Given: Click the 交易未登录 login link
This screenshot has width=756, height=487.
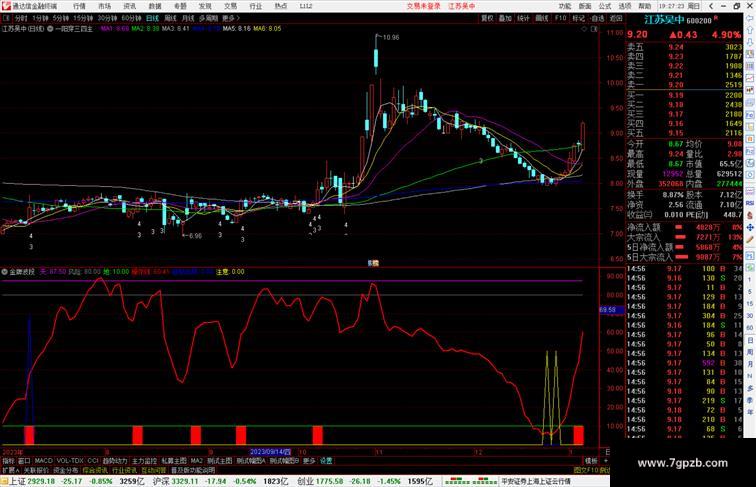Looking at the screenshot, I should coord(423,6).
